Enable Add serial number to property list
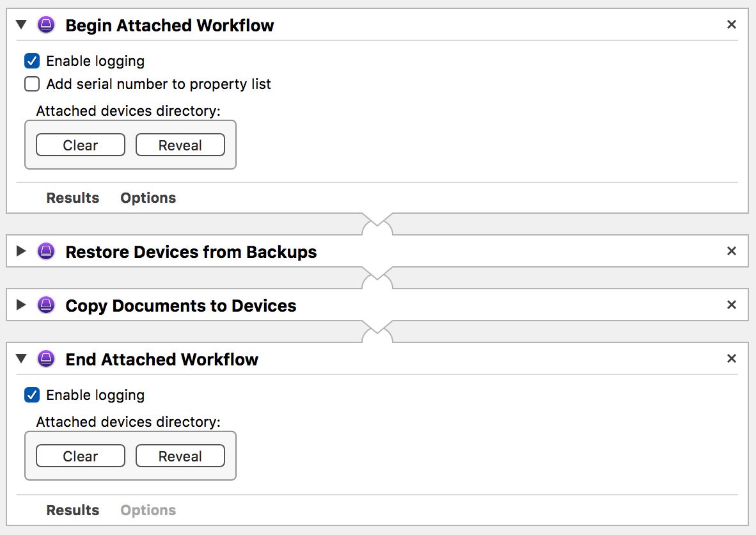Image resolution: width=756 pixels, height=535 pixels. (x=32, y=84)
